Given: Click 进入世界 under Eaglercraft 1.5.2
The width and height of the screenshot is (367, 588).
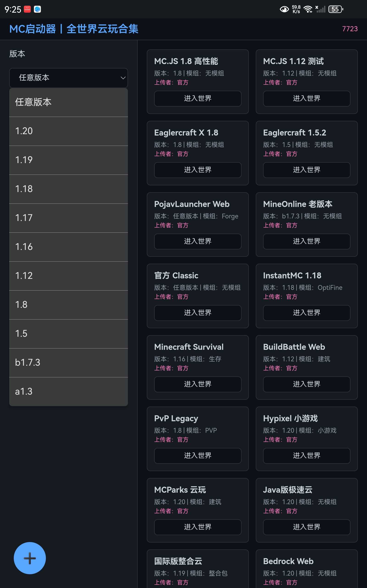Looking at the screenshot, I should (x=306, y=170).
